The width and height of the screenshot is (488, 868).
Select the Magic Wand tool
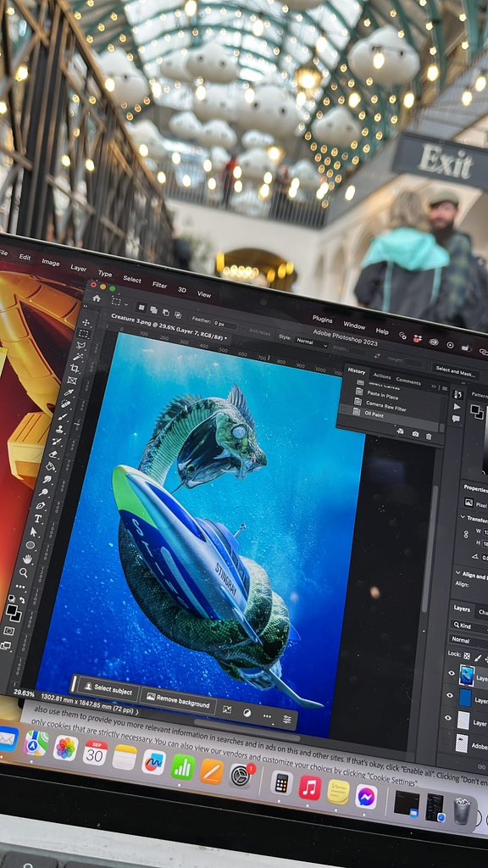78,357
